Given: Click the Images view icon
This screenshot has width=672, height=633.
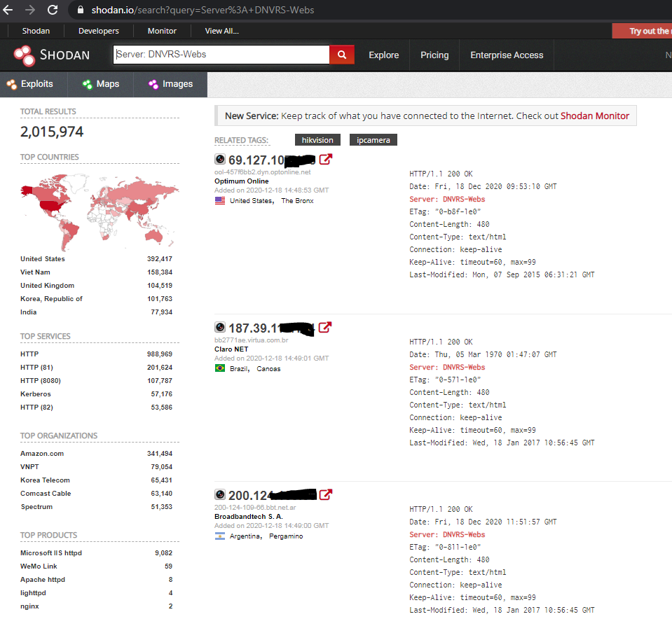Looking at the screenshot, I should point(154,84).
